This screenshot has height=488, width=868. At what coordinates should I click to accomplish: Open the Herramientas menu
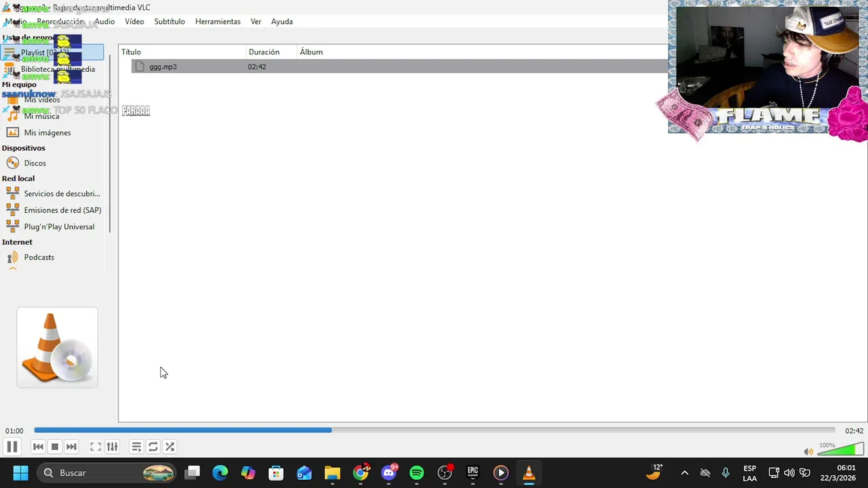(218, 21)
